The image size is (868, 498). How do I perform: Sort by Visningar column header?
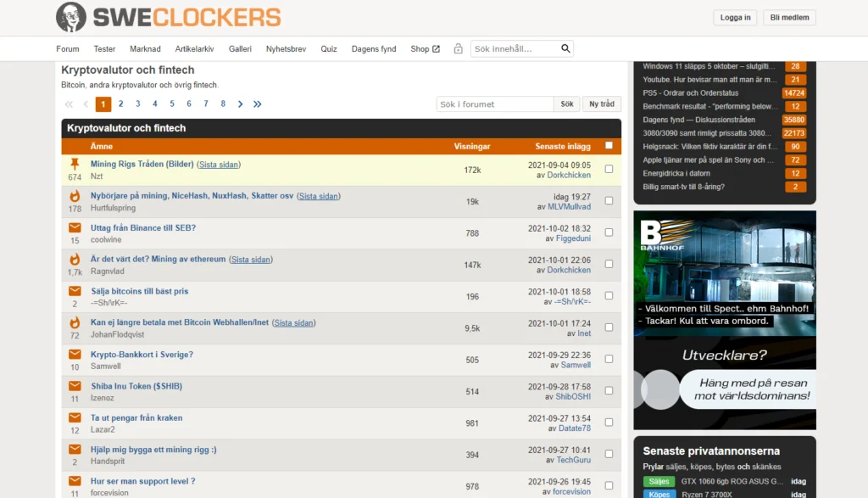[x=472, y=146]
